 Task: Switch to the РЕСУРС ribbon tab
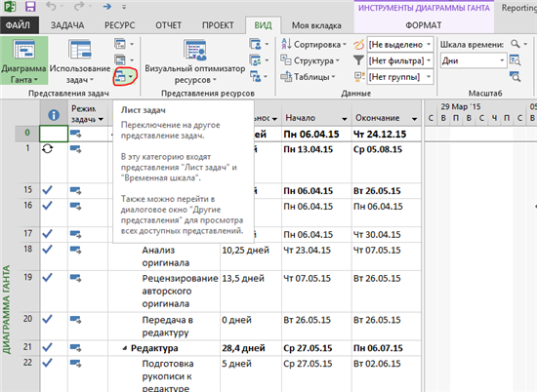coord(120,25)
